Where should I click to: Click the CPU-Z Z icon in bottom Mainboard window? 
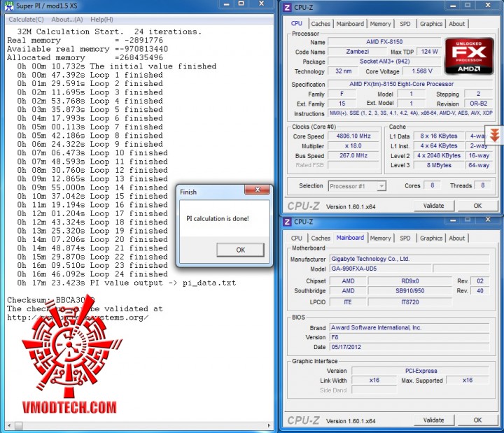point(287,222)
